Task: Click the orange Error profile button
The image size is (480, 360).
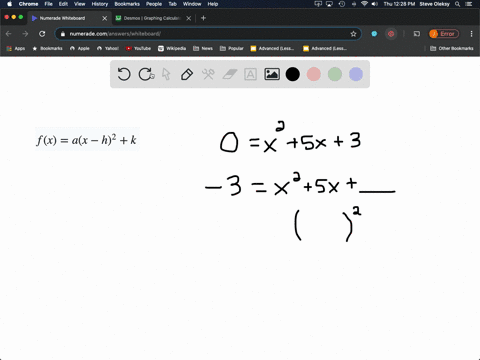Action: click(x=444, y=34)
